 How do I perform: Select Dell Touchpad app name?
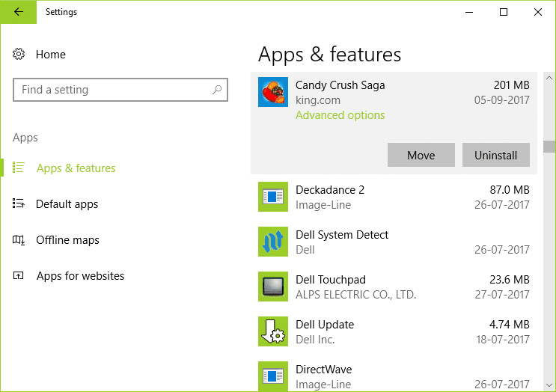(x=331, y=280)
